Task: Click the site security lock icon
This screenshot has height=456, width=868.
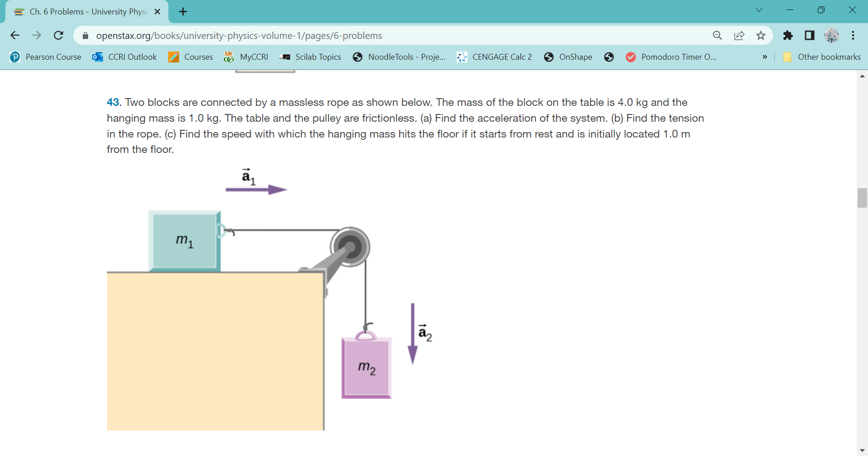Action: point(85,35)
